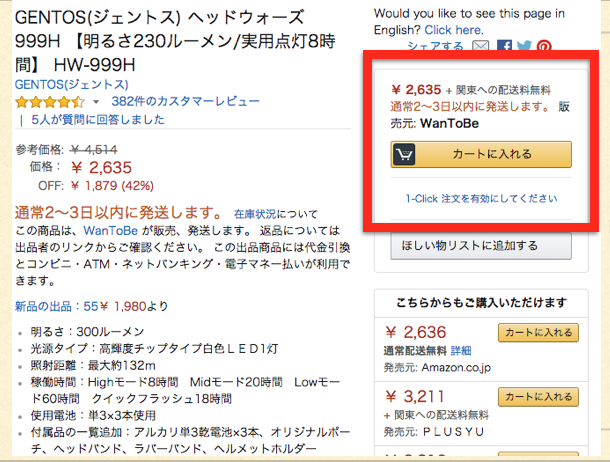Click main カートに入れる button

pos(481,154)
